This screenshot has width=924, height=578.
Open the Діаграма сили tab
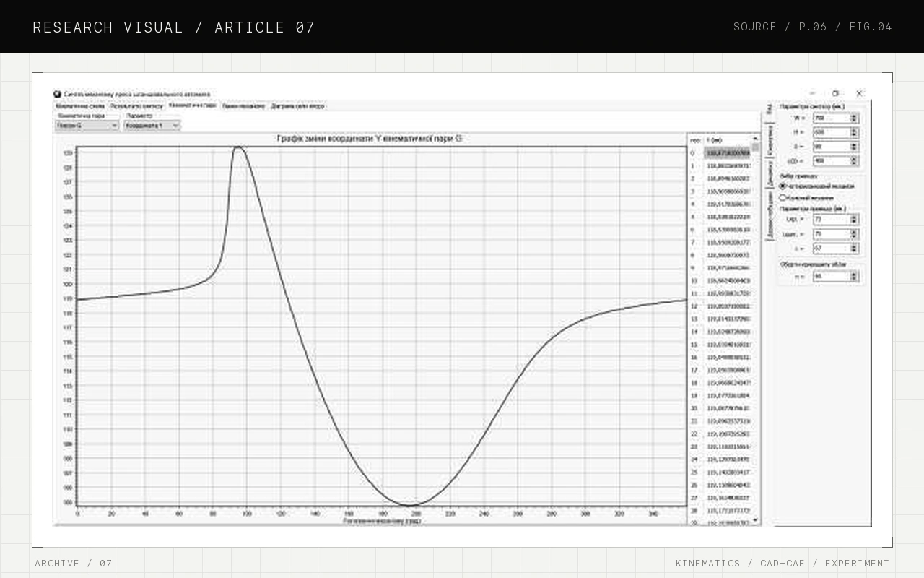297,106
